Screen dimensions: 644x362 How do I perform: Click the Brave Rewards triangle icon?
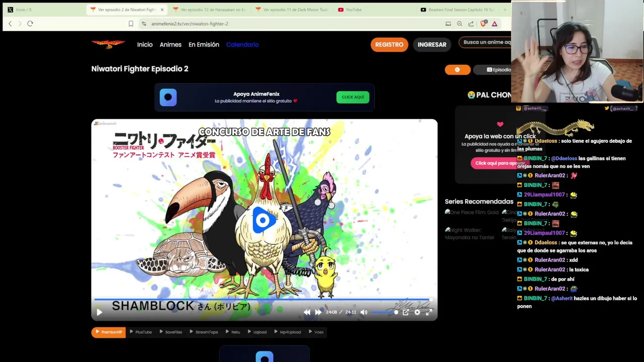pos(495,24)
